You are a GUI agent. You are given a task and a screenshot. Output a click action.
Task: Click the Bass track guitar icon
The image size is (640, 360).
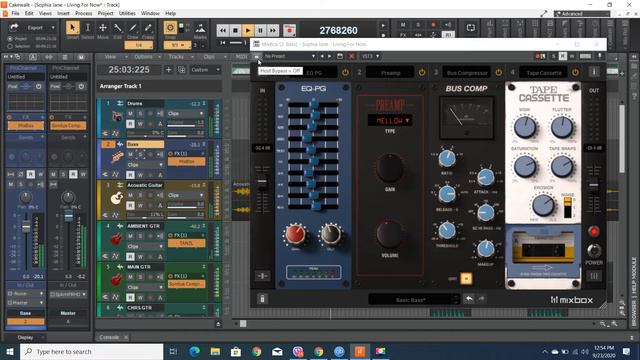click(x=117, y=157)
